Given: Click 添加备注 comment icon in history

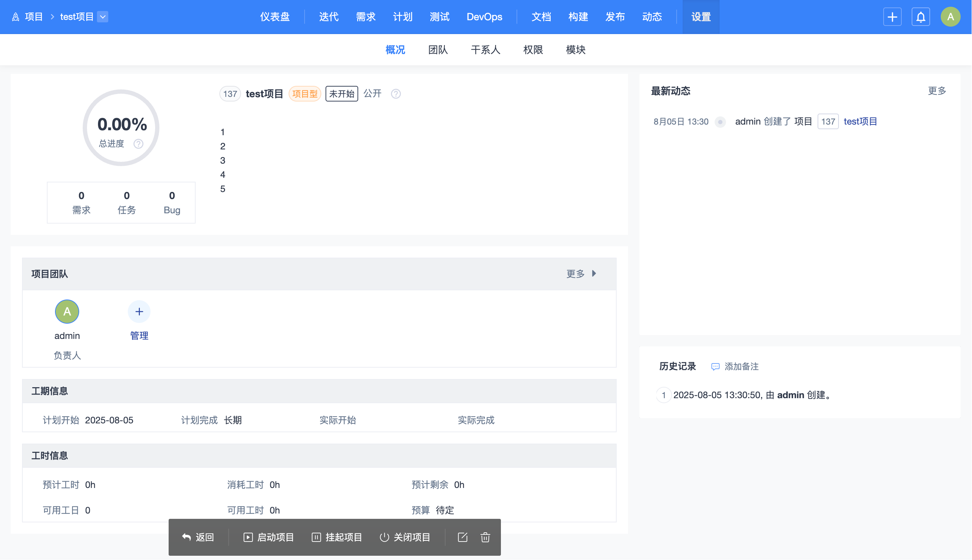Looking at the screenshot, I should (715, 367).
